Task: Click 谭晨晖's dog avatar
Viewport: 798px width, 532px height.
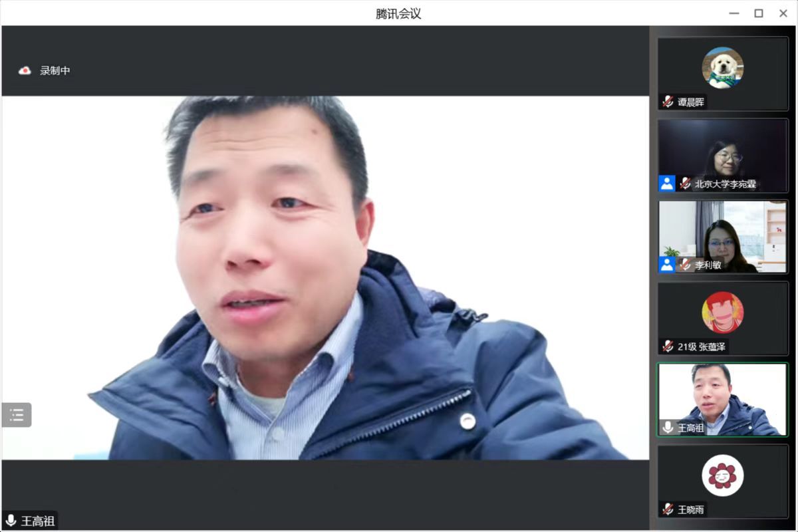Action: [x=722, y=67]
